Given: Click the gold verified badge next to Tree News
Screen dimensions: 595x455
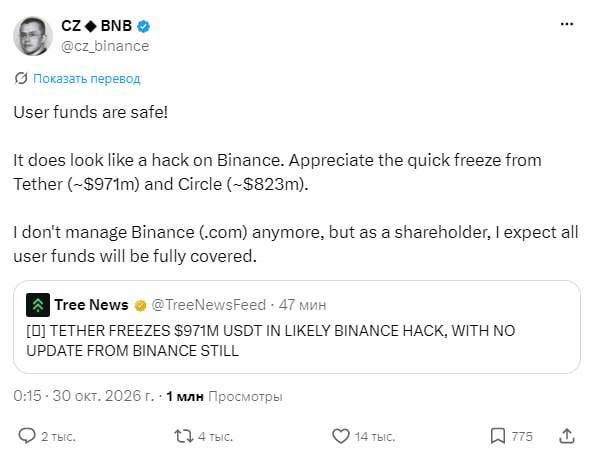Looking at the screenshot, I should coord(140,305).
